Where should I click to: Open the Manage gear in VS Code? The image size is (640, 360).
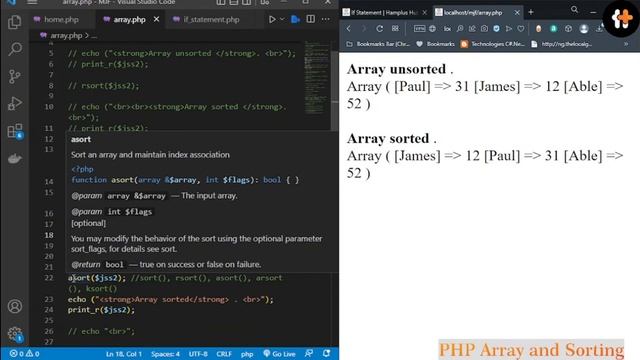[x=15, y=333]
